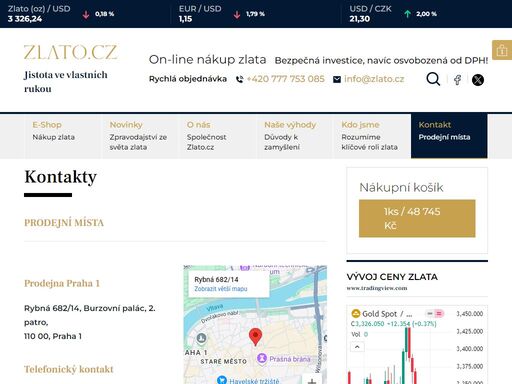Click the green museum marker on map
The image size is (512, 384).
(201, 338)
